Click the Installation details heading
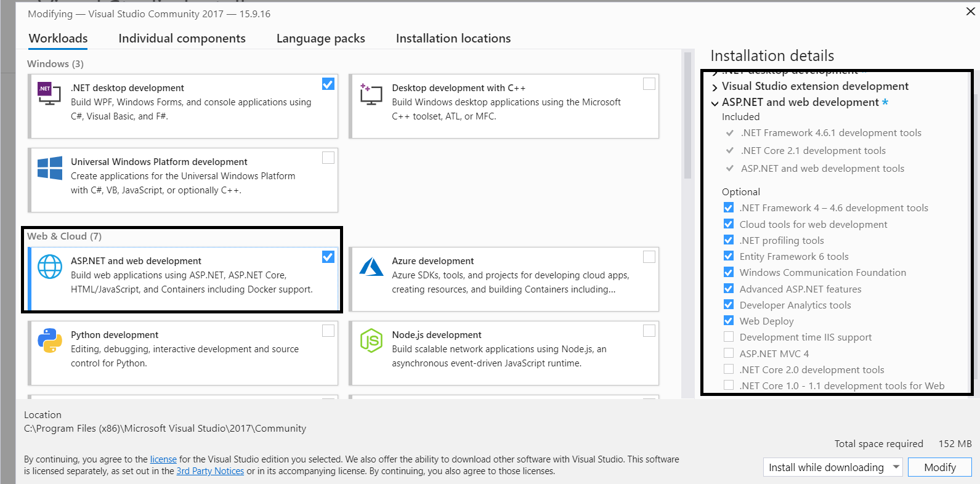The height and width of the screenshot is (484, 980). coord(772,56)
